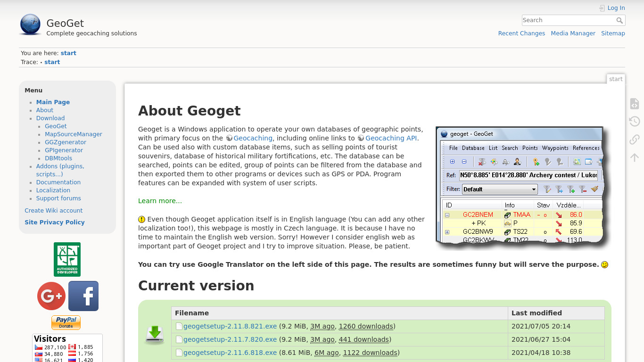
Task: Open the Facebook icon
Action: tap(83, 296)
